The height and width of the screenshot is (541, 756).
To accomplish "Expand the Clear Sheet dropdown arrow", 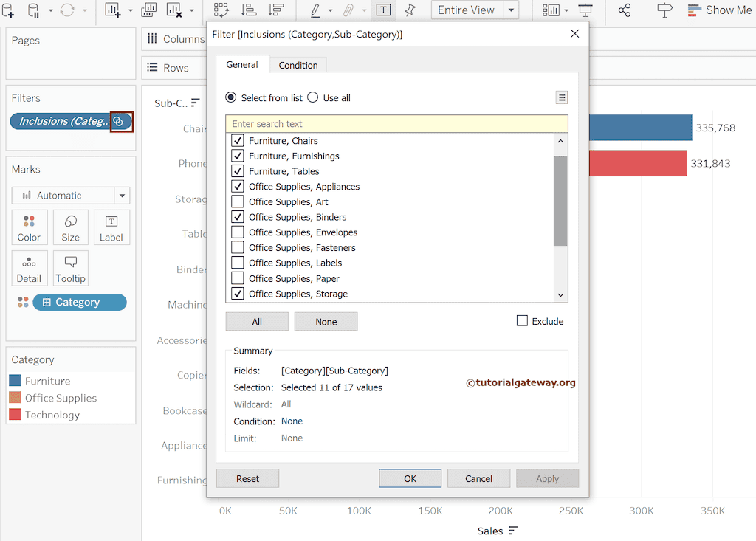I will coord(192,10).
